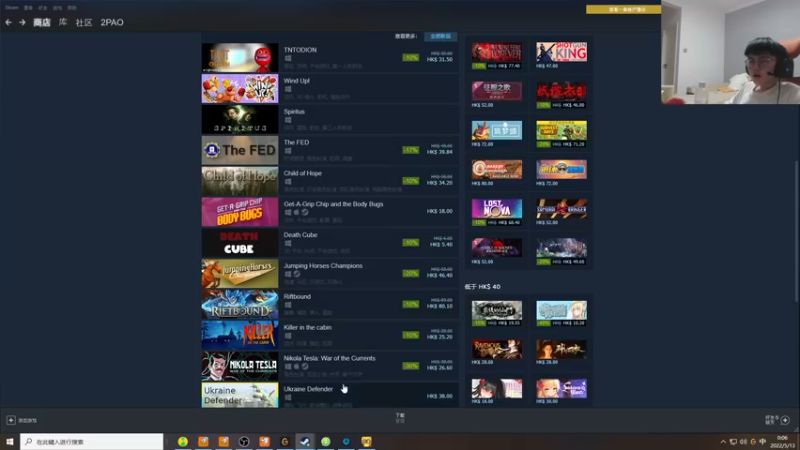
Task: Open the taskbar clock and date
Action: pyautogui.click(x=782, y=442)
